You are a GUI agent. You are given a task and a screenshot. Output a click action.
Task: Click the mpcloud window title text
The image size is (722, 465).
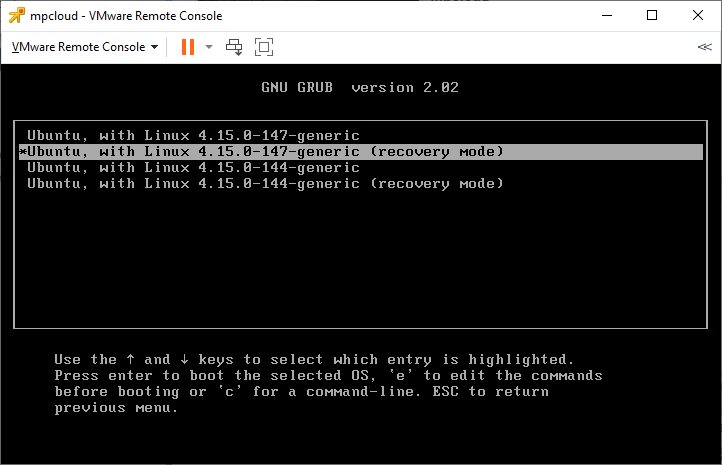tap(126, 16)
